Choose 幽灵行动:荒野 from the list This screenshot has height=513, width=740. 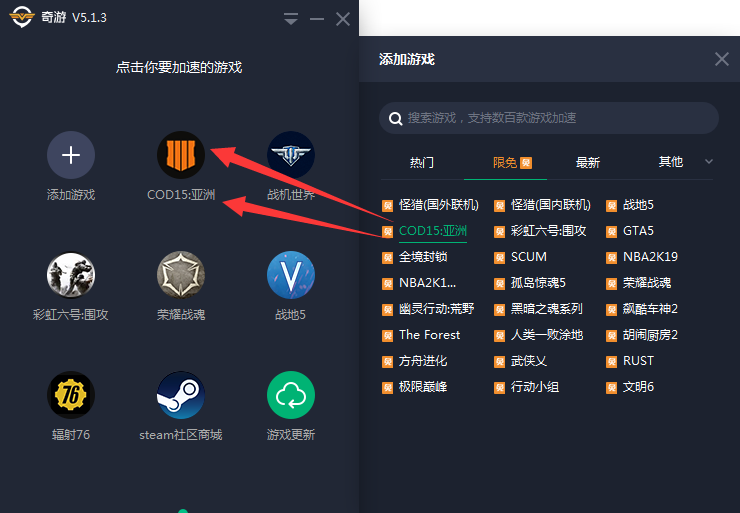coord(437,309)
